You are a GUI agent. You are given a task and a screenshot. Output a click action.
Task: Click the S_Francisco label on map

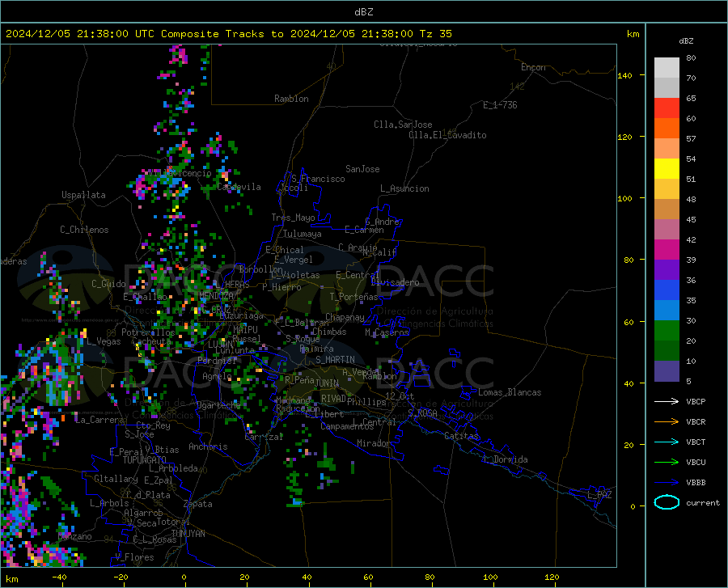[x=318, y=179]
